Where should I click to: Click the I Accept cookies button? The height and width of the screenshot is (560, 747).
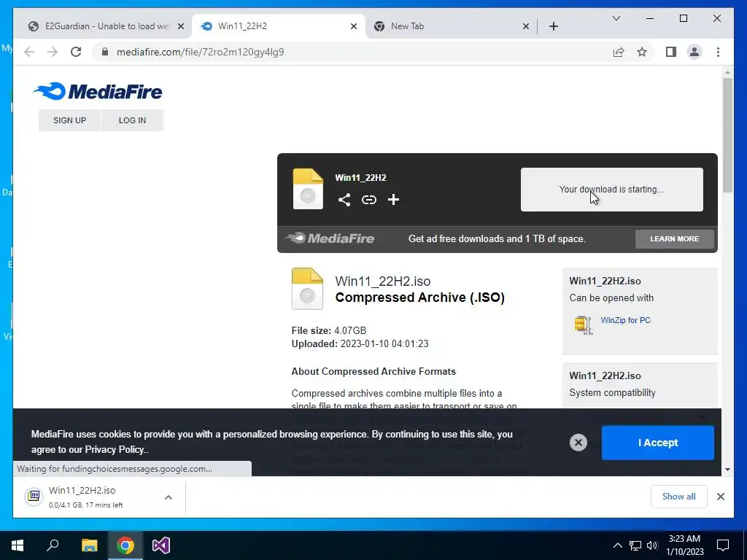tap(657, 443)
